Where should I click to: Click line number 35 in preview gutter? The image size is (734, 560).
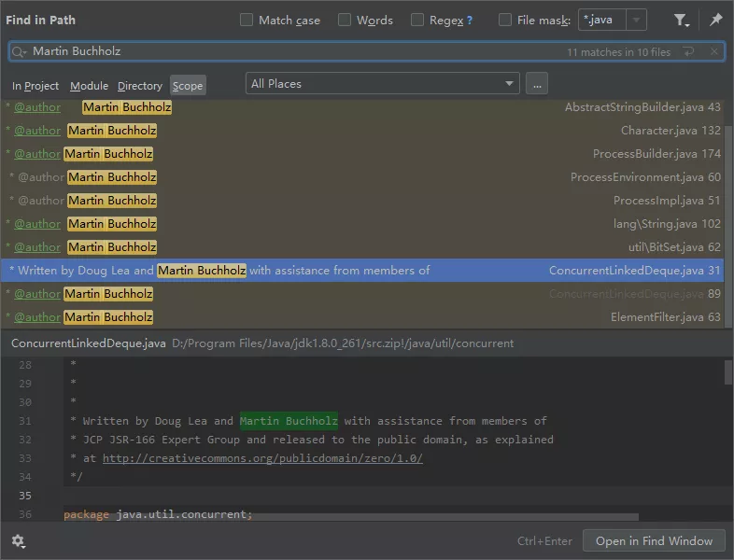(x=25, y=496)
